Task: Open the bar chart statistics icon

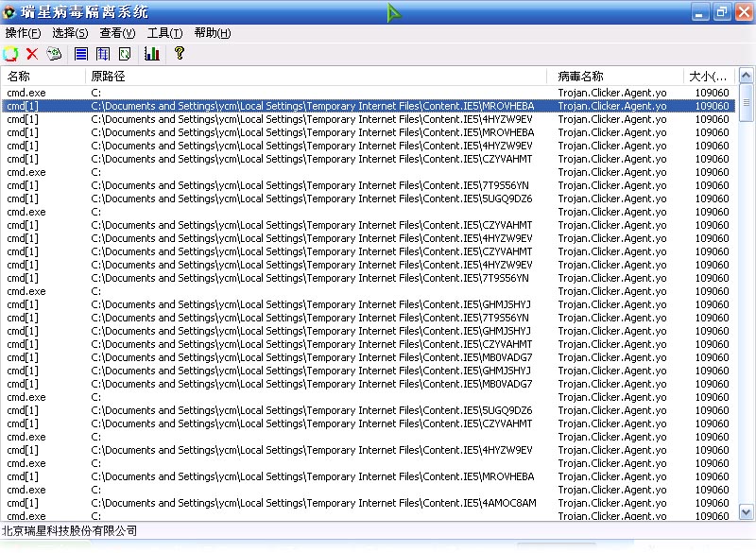Action: pyautogui.click(x=152, y=54)
